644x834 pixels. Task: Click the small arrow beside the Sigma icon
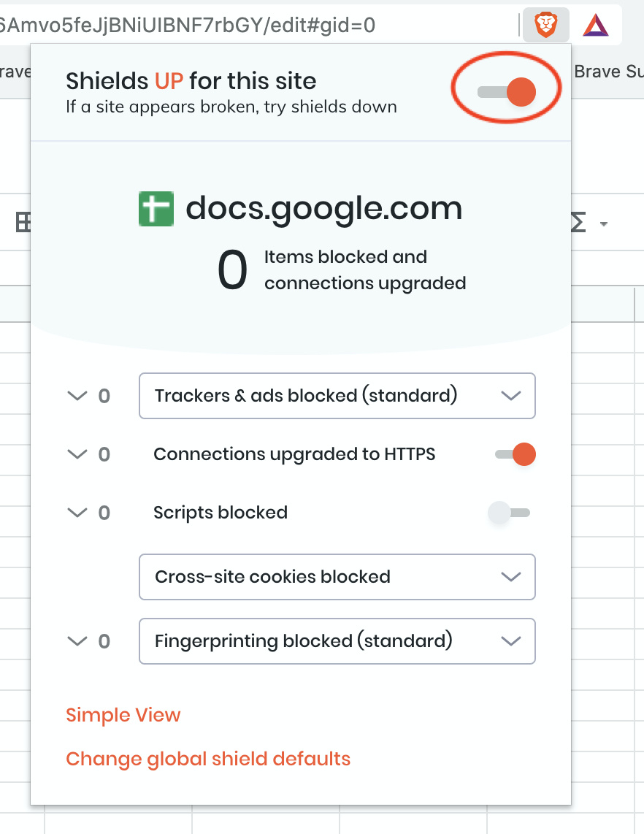604,224
